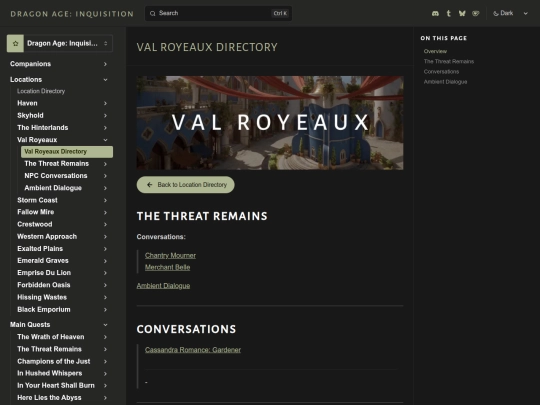
Task: Open Champions of the Just quest
Action: coord(54,361)
